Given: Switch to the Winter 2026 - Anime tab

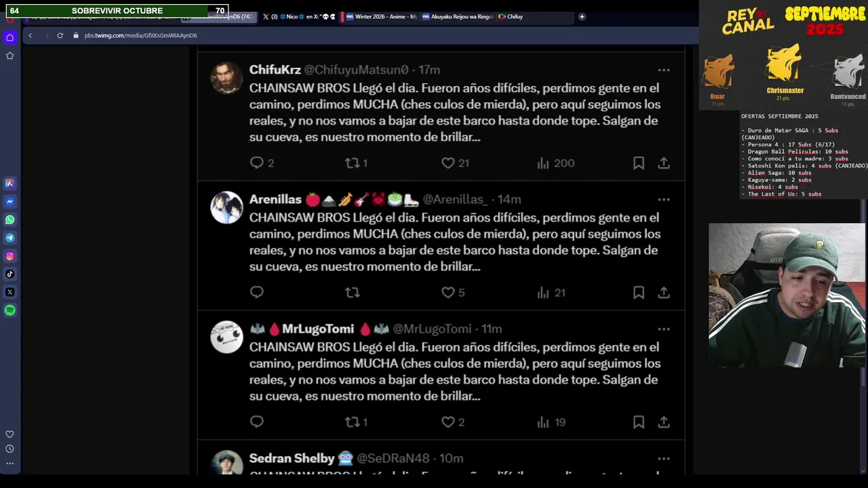Looking at the screenshot, I should (x=380, y=16).
